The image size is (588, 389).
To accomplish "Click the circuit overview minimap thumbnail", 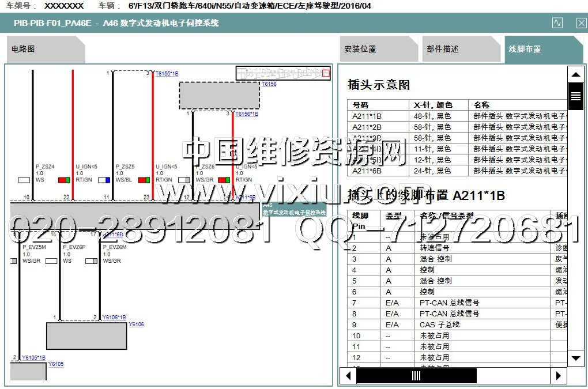I will (x=283, y=73).
